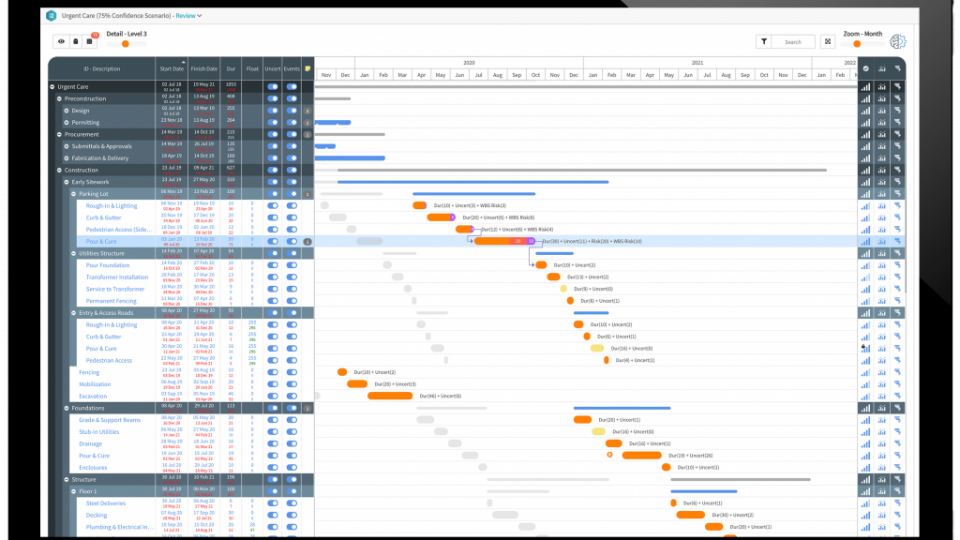The width and height of the screenshot is (960, 540).
Task: Click the Finish Date column header
Action: tap(204, 69)
